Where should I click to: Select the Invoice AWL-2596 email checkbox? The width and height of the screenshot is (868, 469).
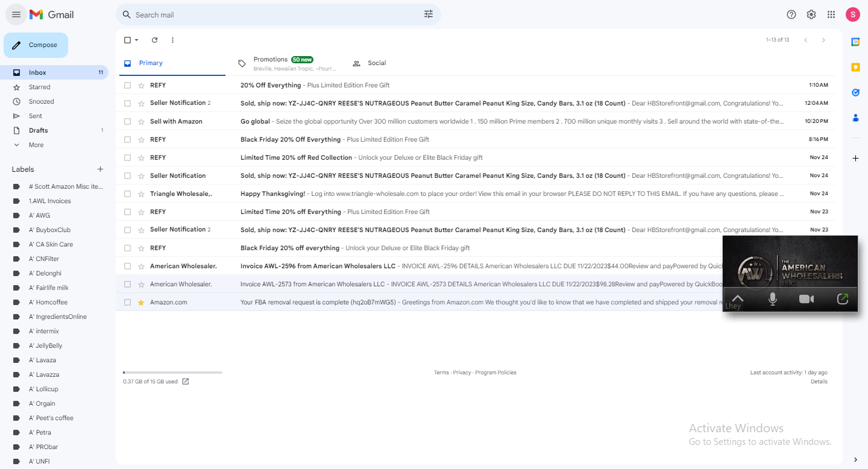point(127,266)
